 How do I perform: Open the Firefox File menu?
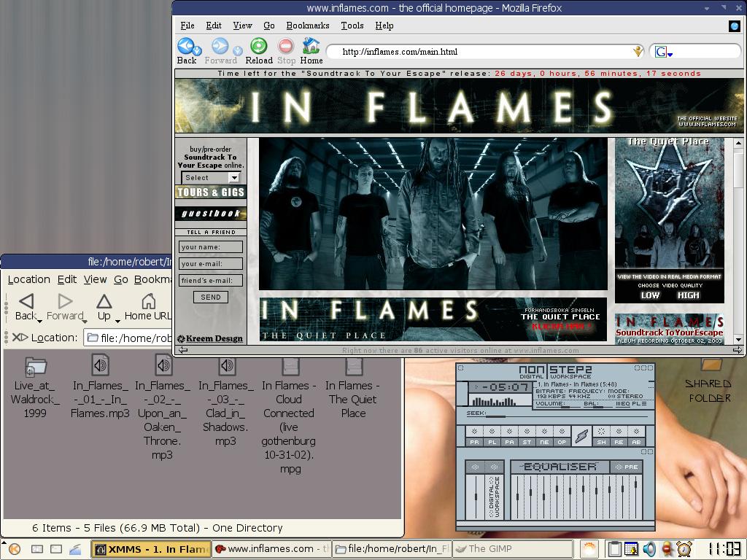pos(187,26)
